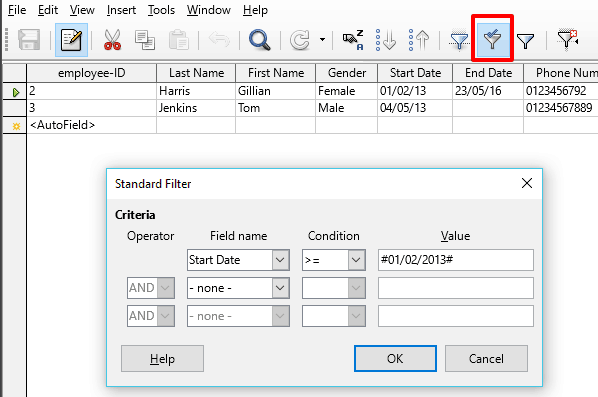
Task: Click the Refresh icon
Action: point(300,40)
